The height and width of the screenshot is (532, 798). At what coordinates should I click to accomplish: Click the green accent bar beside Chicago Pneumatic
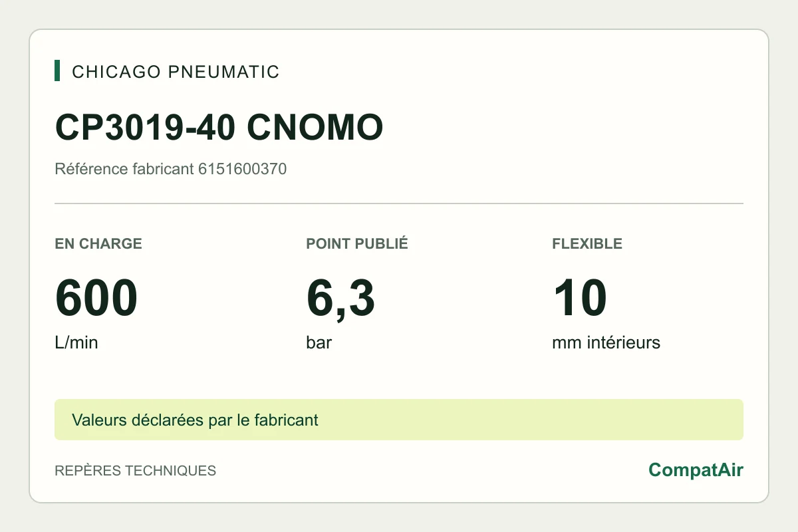tap(57, 70)
